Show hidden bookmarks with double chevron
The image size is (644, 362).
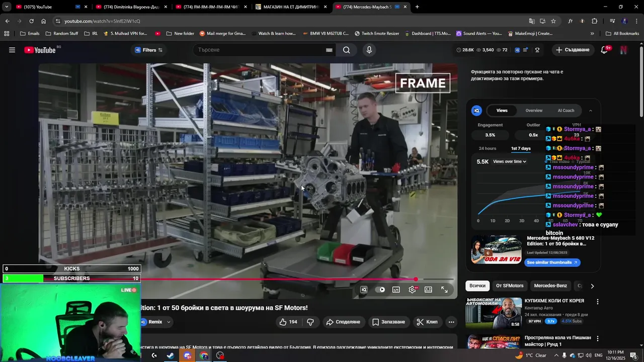[592, 34]
